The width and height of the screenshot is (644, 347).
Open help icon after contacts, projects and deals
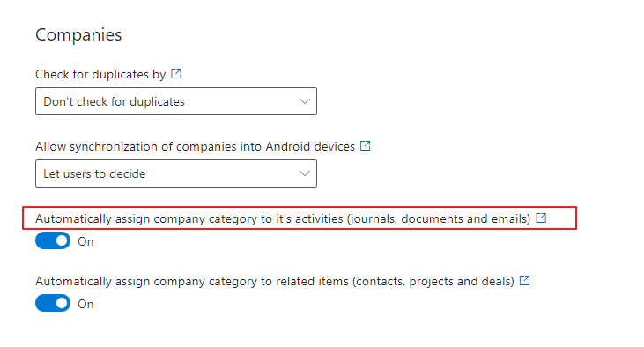click(x=524, y=281)
